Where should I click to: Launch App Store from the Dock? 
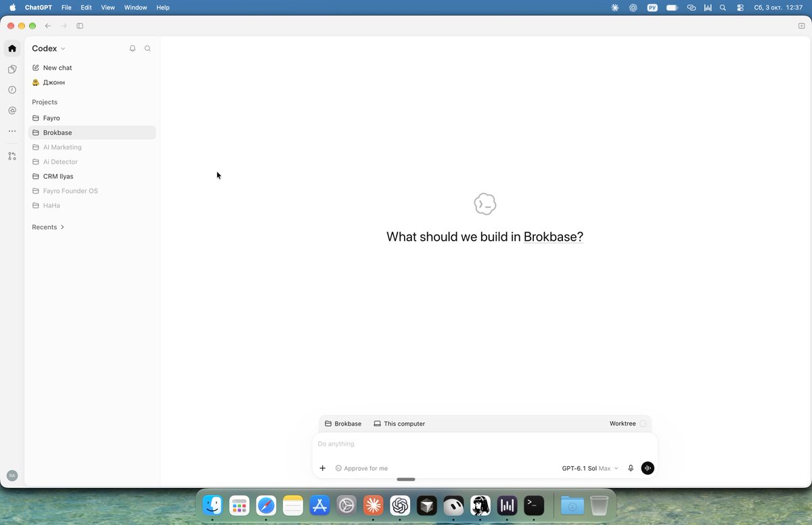tap(319, 505)
